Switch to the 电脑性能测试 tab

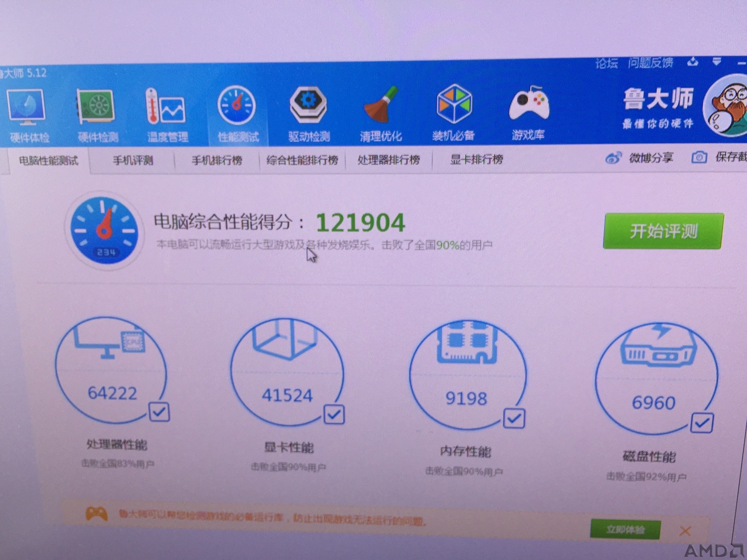[x=49, y=161]
